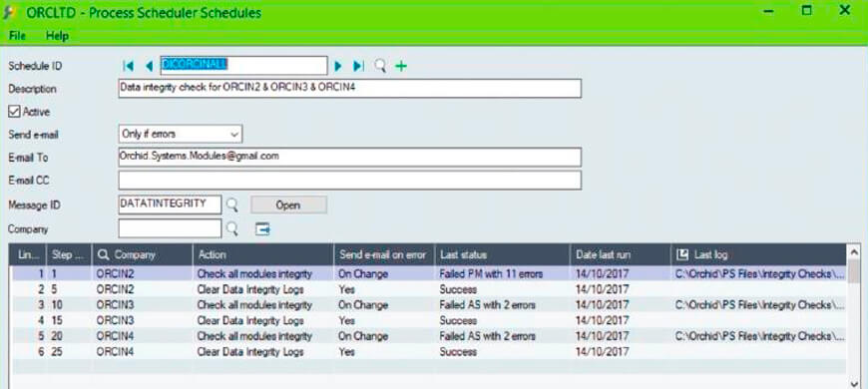Click the E-mail CC field
868x389 pixels.
pyautogui.click(x=350, y=180)
